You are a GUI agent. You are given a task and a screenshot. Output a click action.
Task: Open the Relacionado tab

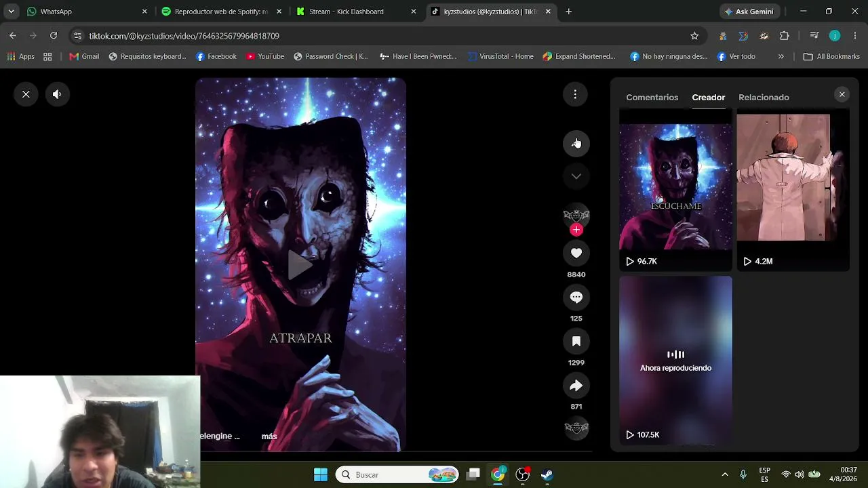[x=764, y=98]
